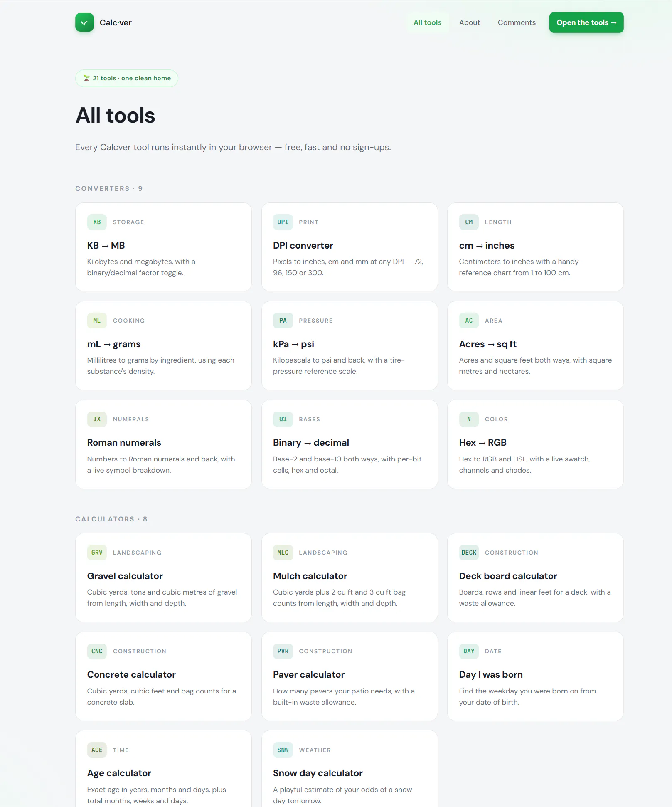Open the Paver calculator

[x=350, y=676]
